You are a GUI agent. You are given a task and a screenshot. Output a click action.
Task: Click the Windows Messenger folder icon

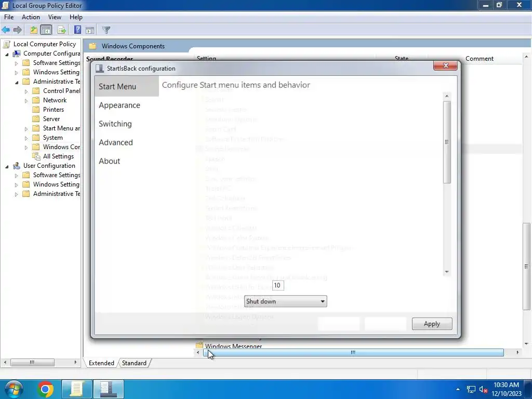tap(199, 345)
